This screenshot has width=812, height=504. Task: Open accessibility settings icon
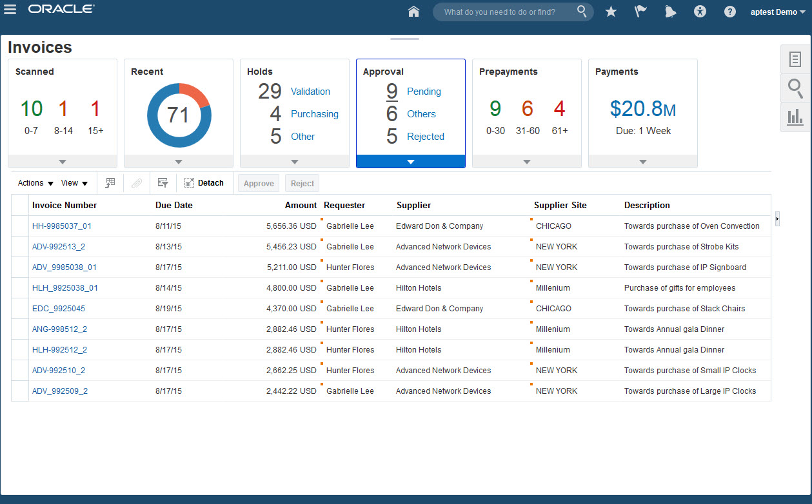click(700, 12)
